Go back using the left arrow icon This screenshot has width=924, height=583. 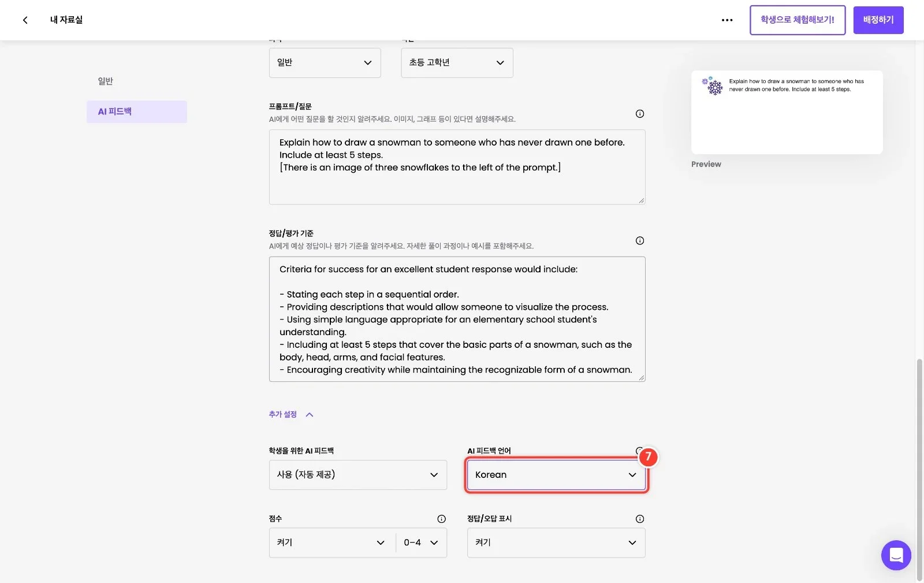pyautogui.click(x=25, y=20)
